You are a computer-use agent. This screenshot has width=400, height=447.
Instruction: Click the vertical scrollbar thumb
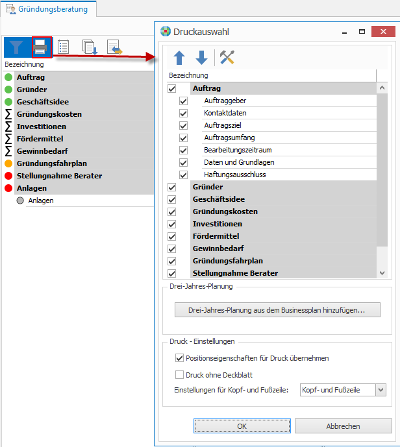pyautogui.click(x=382, y=170)
